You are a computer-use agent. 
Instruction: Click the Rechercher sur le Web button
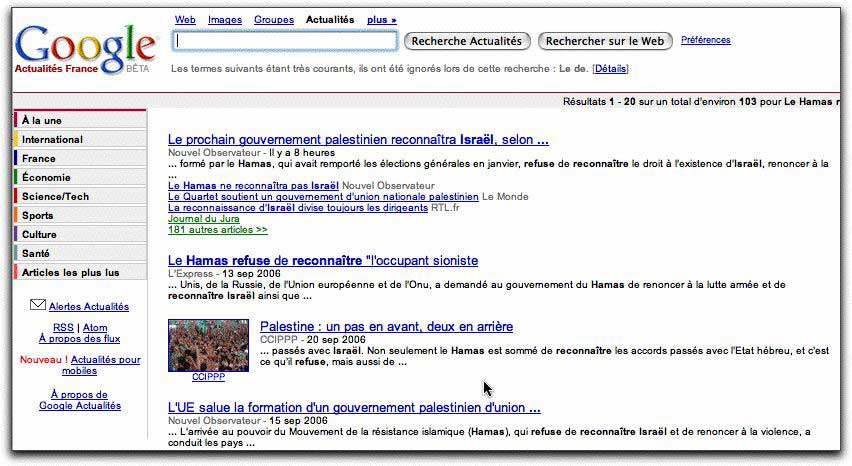605,41
